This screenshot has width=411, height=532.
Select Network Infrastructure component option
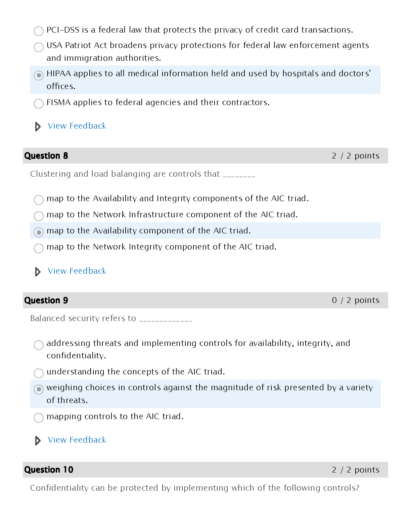tap(39, 216)
